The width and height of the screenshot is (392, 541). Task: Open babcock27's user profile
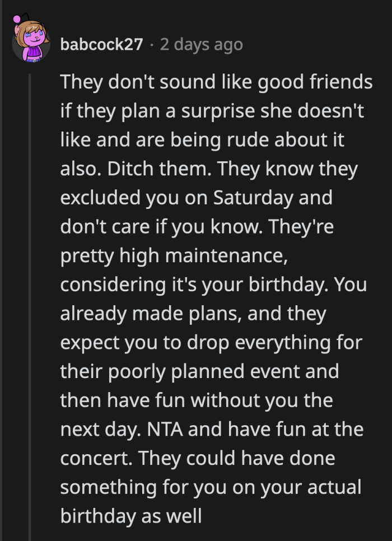(102, 44)
